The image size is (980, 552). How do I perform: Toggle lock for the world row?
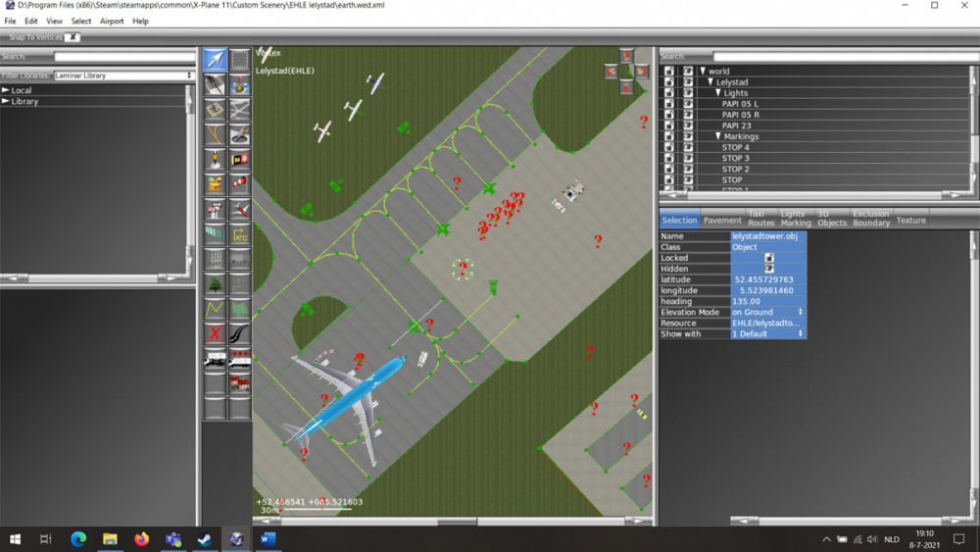click(x=669, y=72)
